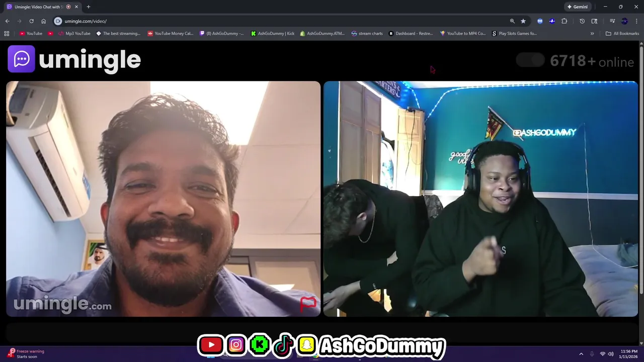Toggle the switch beside 6718+ online
644x362 pixels.
[x=530, y=60]
